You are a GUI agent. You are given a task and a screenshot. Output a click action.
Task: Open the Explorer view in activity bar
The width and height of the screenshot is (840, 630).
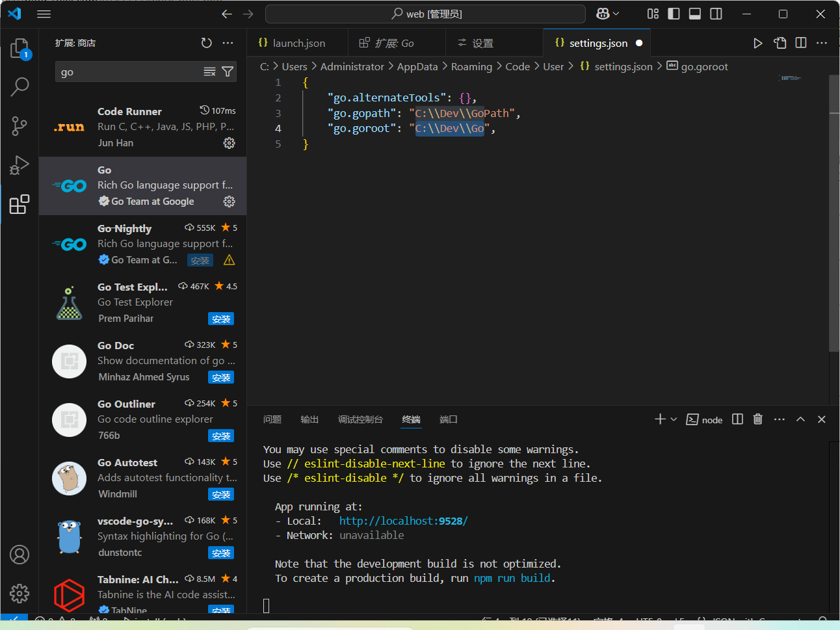pos(20,49)
